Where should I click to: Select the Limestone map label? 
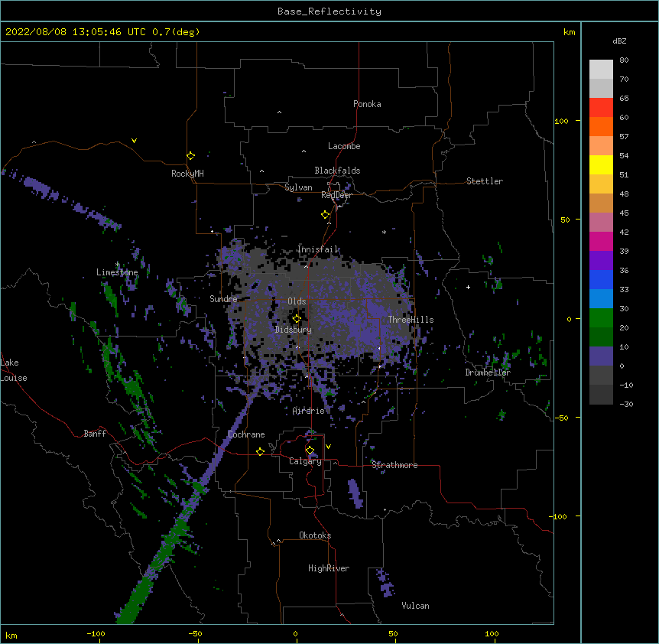click(x=117, y=272)
